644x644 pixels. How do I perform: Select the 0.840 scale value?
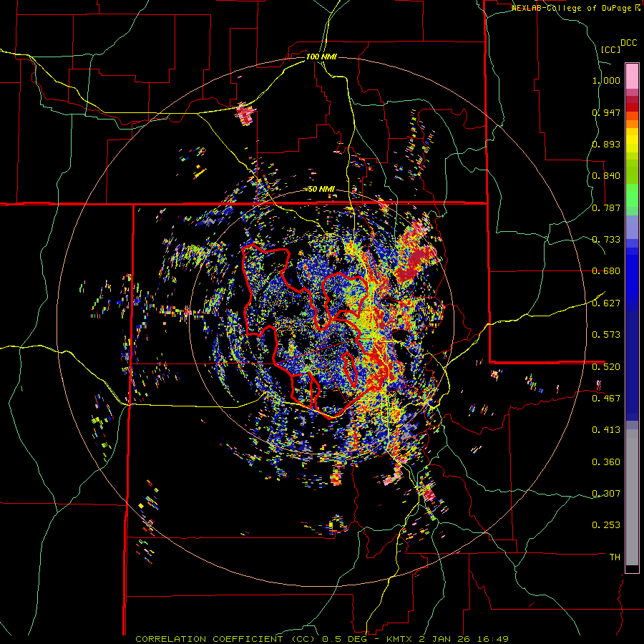[x=606, y=176]
